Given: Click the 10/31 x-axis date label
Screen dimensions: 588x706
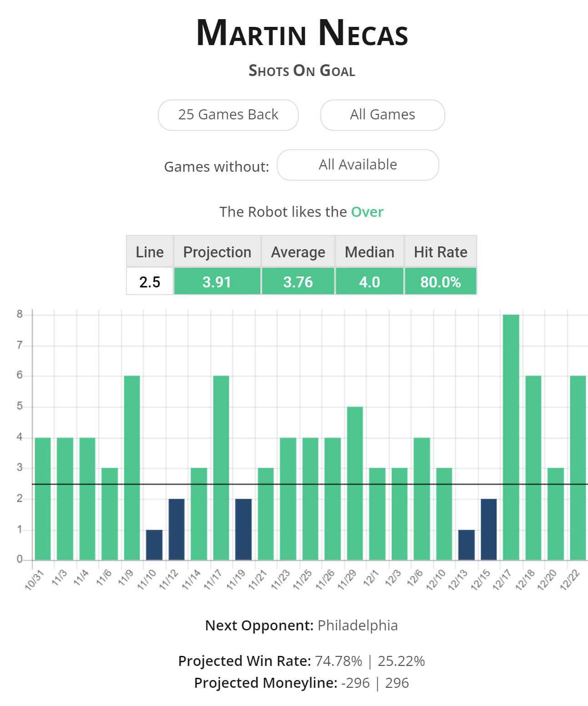Looking at the screenshot, I should pos(34,580).
